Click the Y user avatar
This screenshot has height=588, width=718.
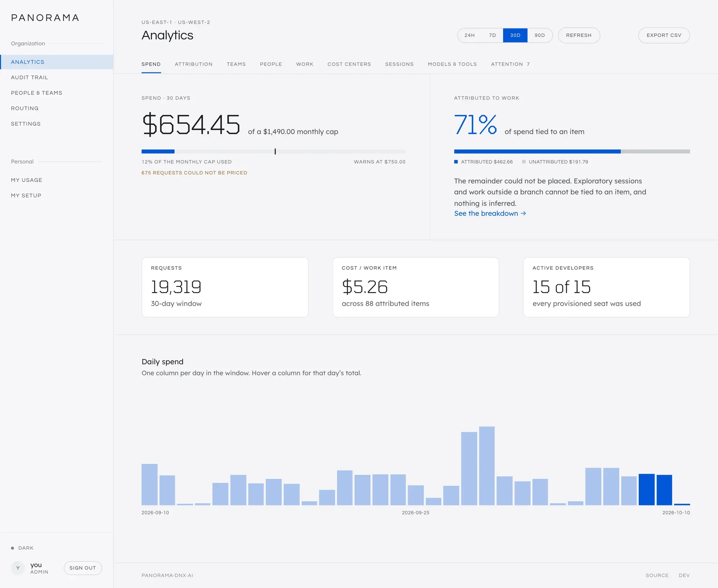(x=18, y=568)
